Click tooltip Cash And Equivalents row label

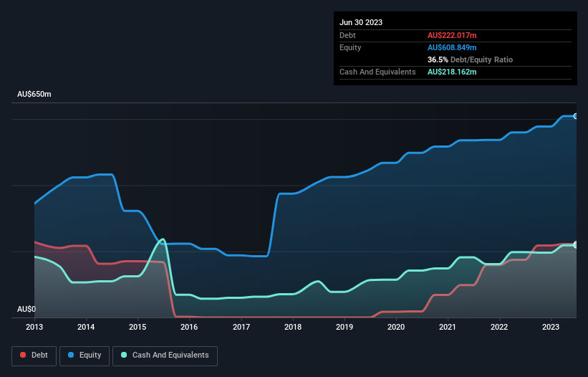377,72
